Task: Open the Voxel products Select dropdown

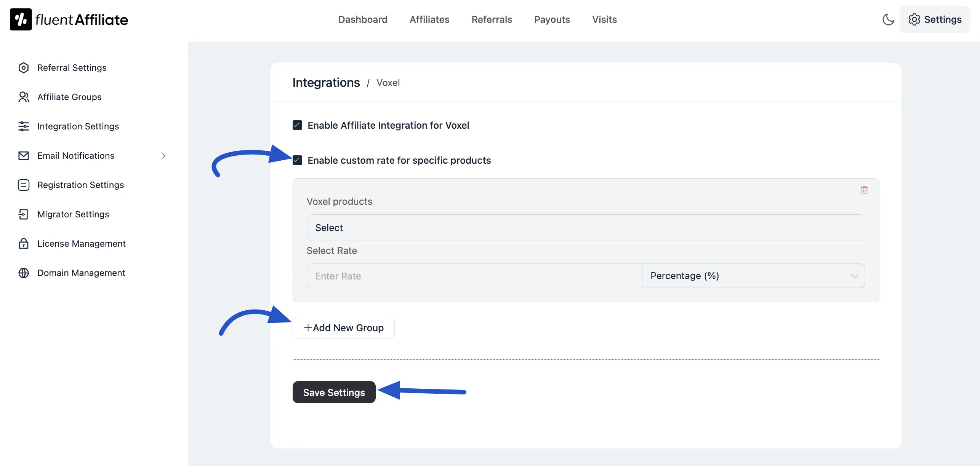Action: [585, 228]
